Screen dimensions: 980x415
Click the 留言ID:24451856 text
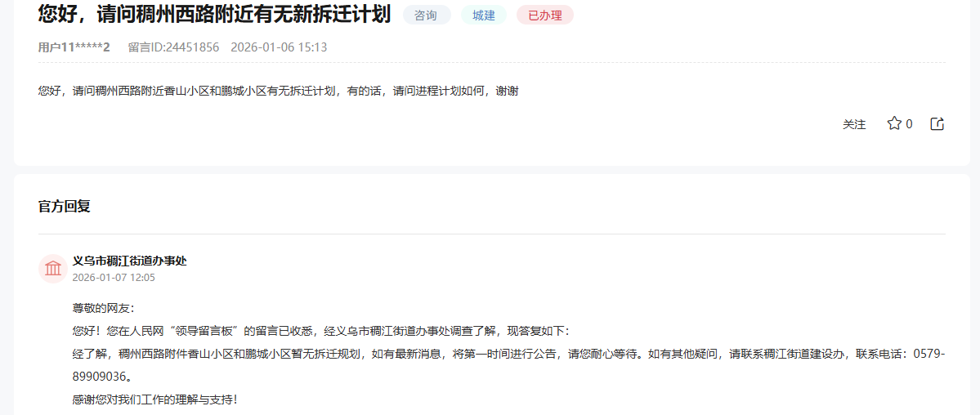[x=173, y=47]
